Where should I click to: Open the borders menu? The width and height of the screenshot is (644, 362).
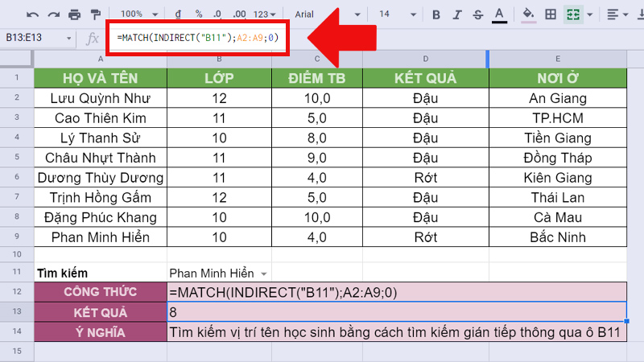[x=551, y=14]
